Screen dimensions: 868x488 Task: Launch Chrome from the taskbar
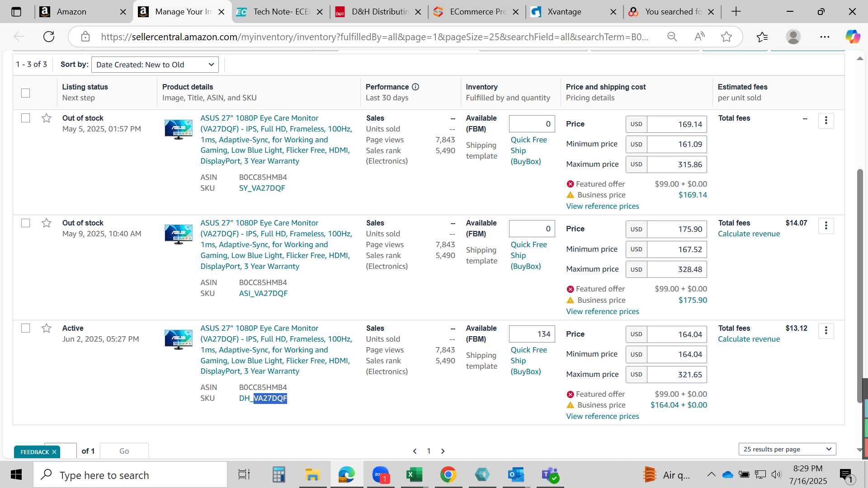coord(448,475)
